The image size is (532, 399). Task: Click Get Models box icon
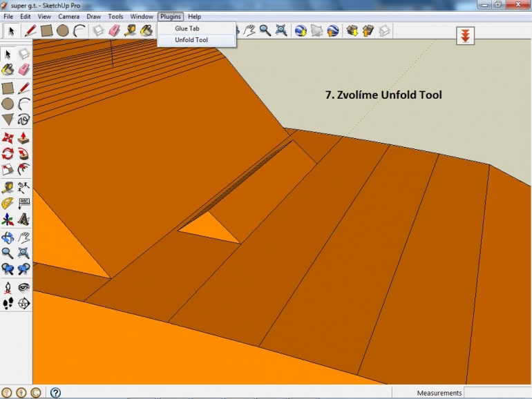click(352, 31)
